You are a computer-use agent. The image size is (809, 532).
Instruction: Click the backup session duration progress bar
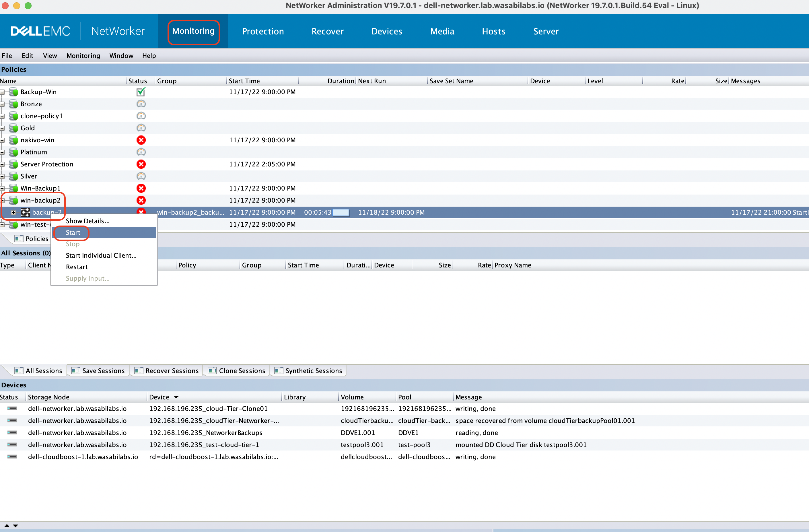pyautogui.click(x=343, y=212)
